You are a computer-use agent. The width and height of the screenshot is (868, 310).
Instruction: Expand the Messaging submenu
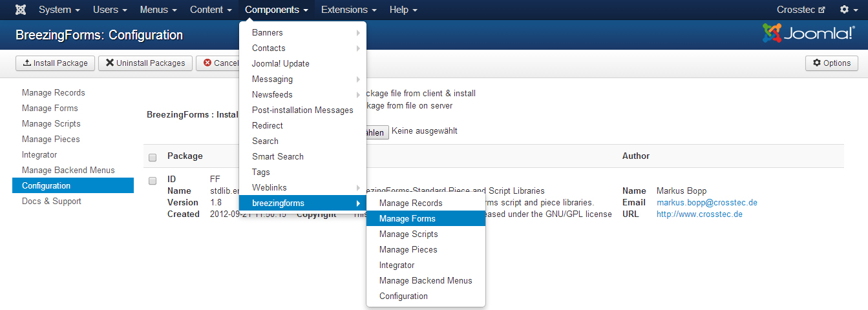pos(302,79)
